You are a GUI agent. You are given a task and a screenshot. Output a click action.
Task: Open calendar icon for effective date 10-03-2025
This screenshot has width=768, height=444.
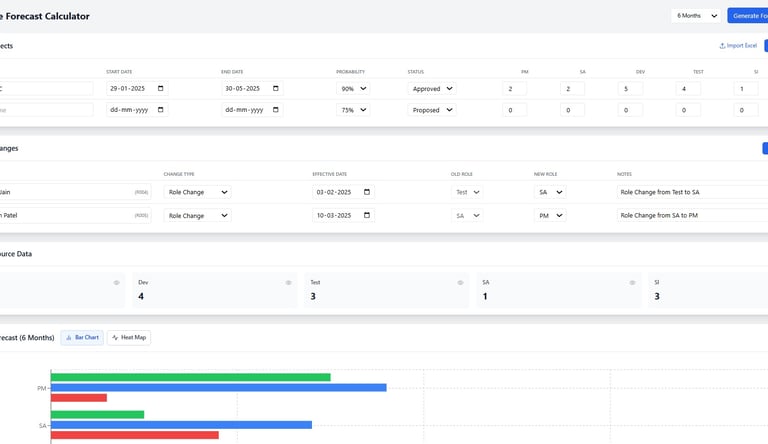[367, 215]
